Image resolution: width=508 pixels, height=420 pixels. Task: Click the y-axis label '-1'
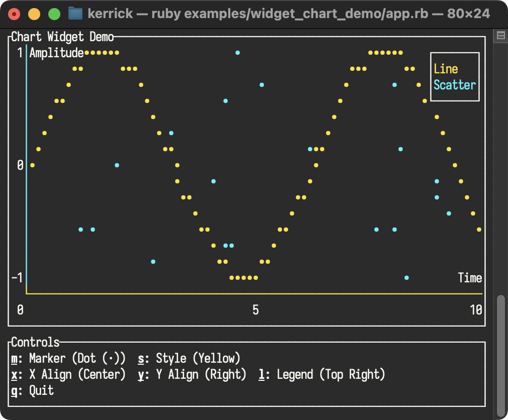(17, 278)
